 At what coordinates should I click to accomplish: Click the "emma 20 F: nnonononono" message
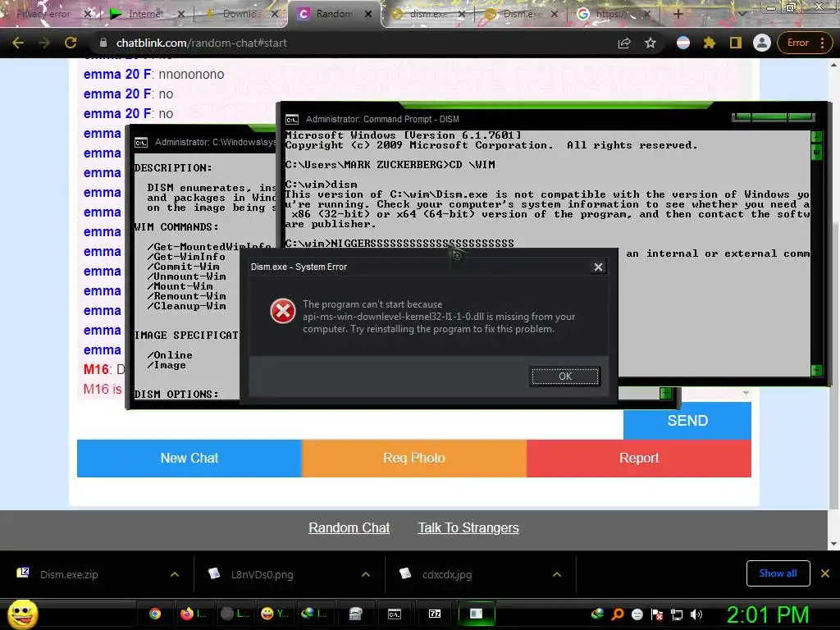click(x=153, y=74)
